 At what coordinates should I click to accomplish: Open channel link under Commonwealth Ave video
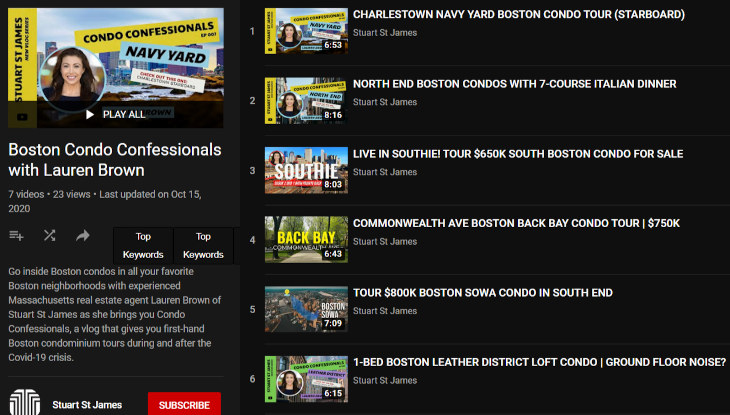point(385,241)
